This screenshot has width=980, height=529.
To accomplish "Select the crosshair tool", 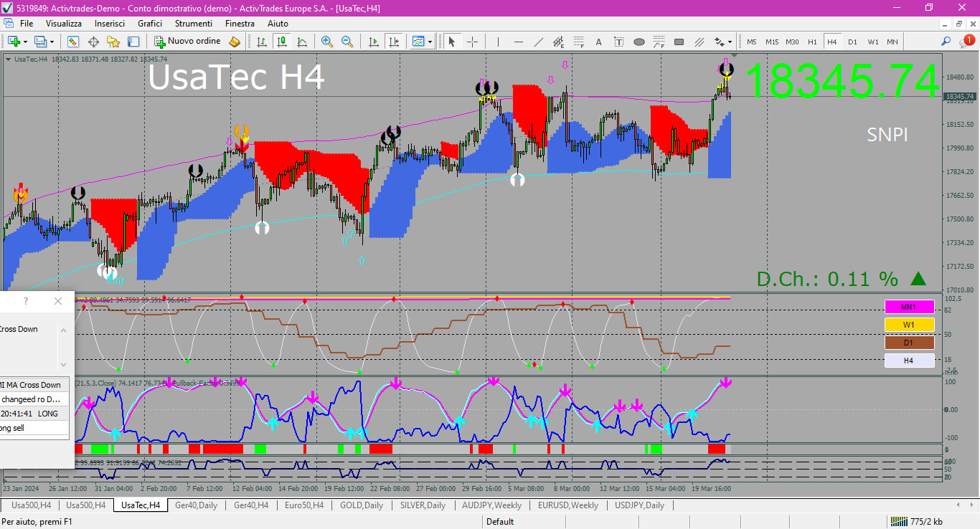I will pos(472,42).
